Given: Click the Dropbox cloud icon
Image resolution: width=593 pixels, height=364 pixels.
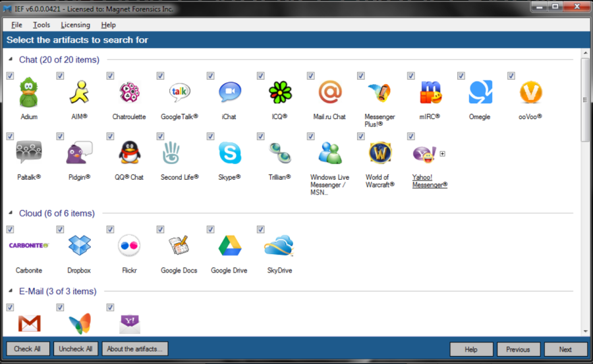Looking at the screenshot, I should click(79, 246).
